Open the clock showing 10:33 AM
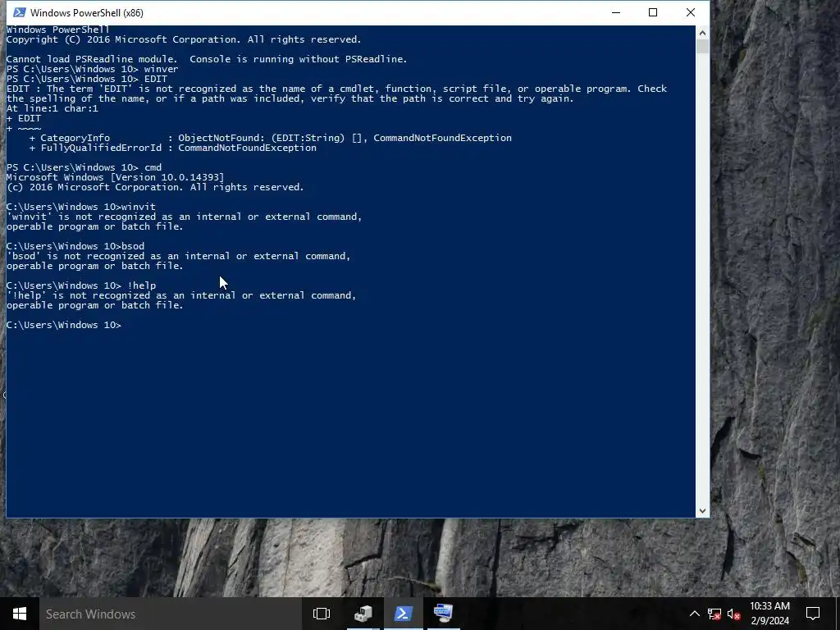The width and height of the screenshot is (840, 630). pos(769,614)
